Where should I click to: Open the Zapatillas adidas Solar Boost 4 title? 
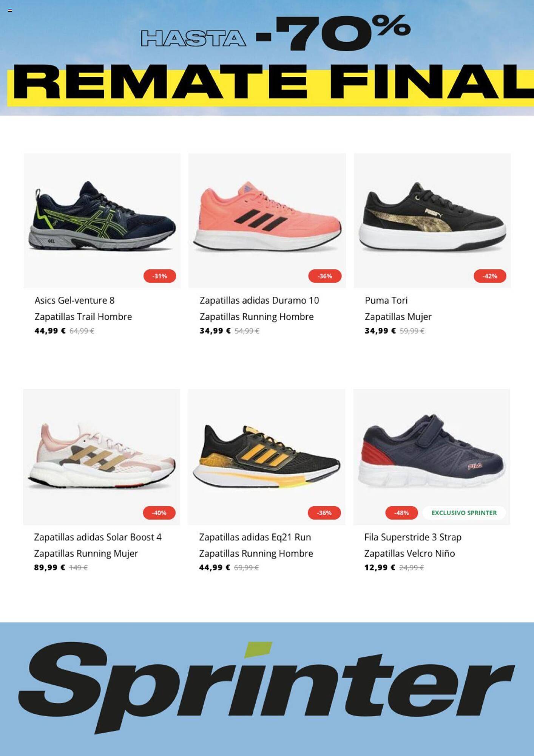(98, 537)
